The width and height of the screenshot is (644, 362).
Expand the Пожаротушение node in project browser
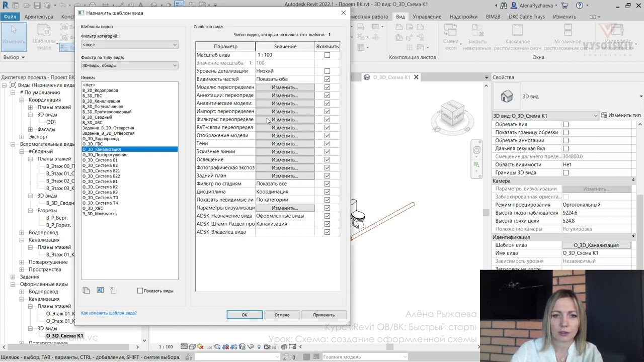tap(22, 262)
